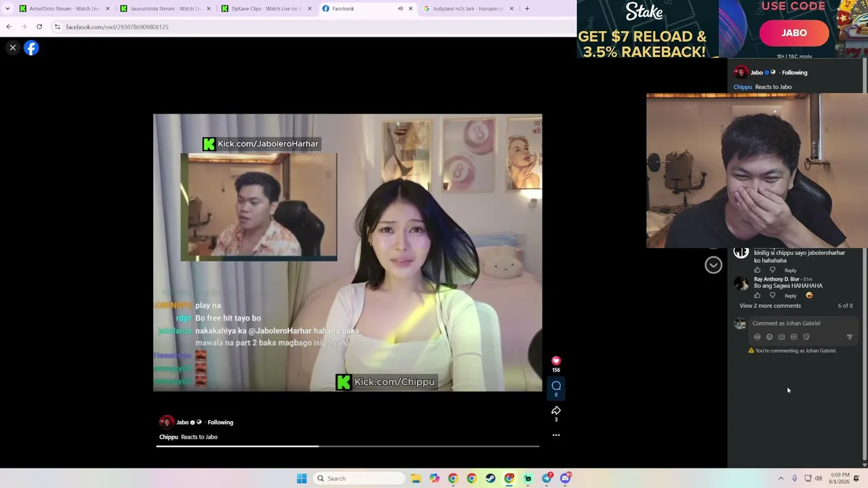View site information icon in address bar
This screenshot has width=868, height=488.
[58, 27]
